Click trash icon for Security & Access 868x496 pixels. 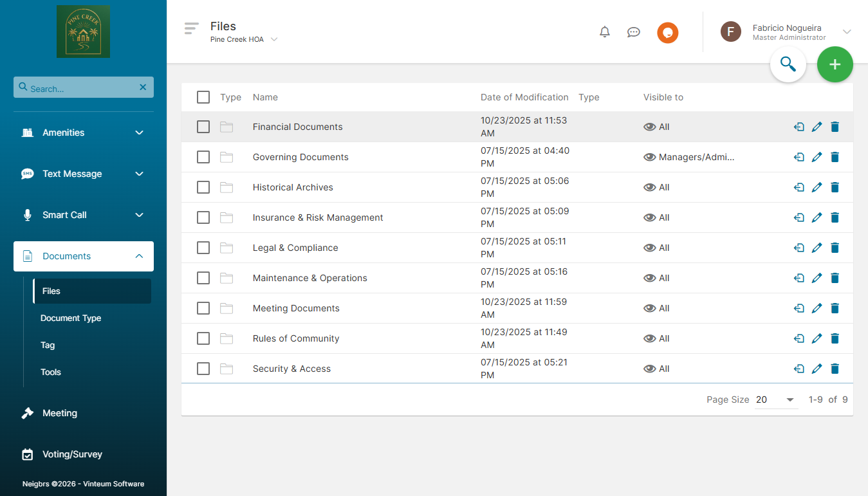click(x=835, y=369)
